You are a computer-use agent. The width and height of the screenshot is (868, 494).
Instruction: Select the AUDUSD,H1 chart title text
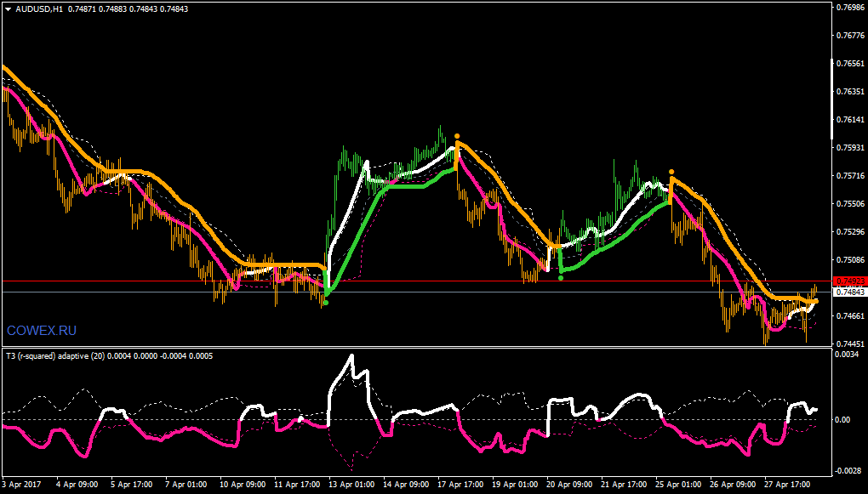coord(39,9)
